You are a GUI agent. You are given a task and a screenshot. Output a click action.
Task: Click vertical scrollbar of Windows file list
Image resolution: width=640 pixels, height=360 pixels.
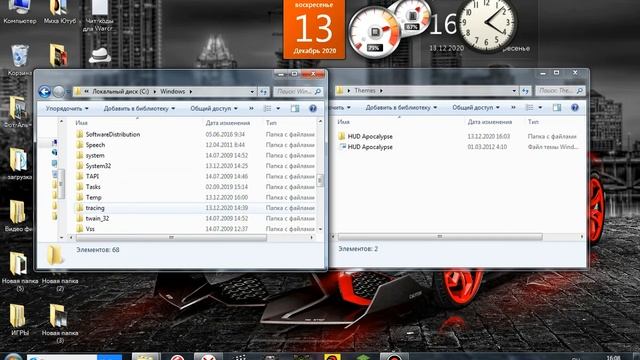coord(320,180)
